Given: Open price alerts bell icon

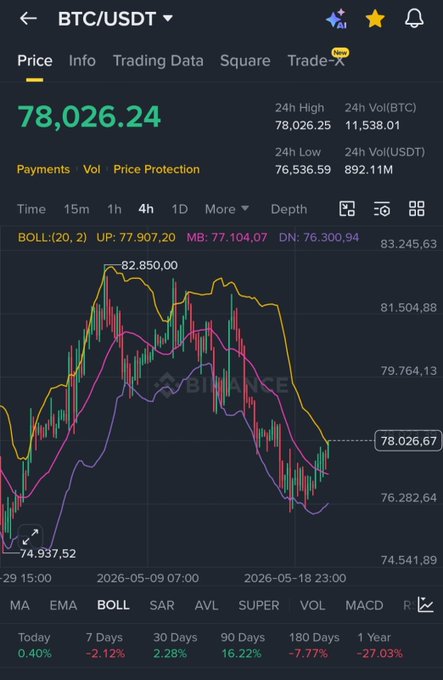Looking at the screenshot, I should click(x=414, y=19).
